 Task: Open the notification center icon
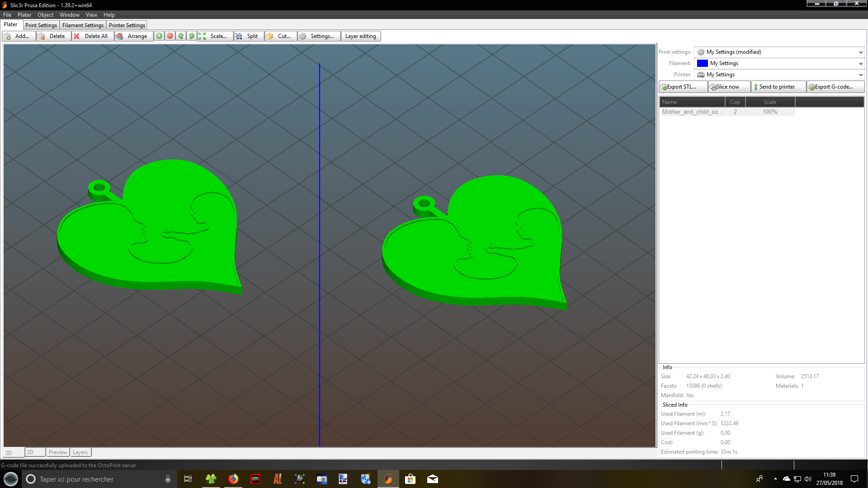point(854,479)
